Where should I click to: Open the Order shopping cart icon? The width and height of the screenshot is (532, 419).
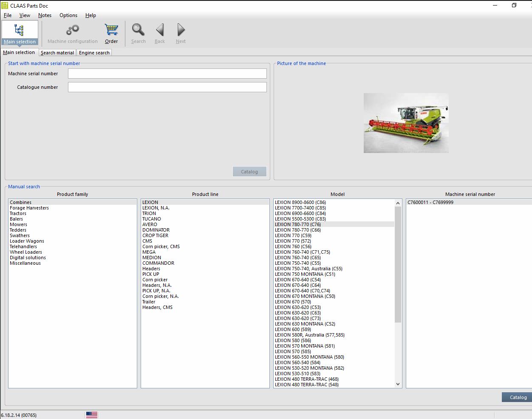coord(111,30)
